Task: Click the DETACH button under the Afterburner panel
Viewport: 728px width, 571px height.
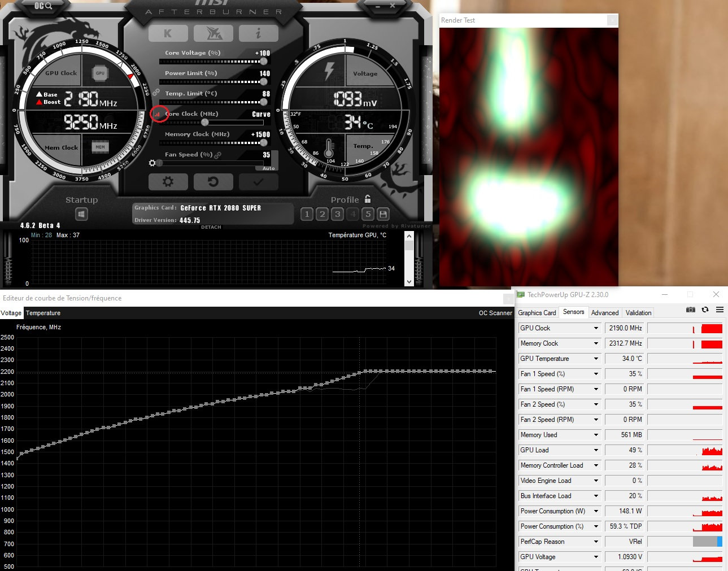Action: click(x=211, y=227)
